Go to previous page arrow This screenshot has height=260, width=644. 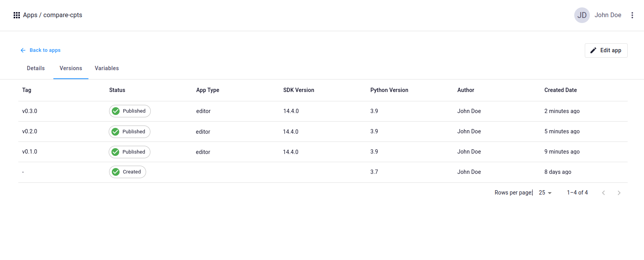tap(603, 193)
